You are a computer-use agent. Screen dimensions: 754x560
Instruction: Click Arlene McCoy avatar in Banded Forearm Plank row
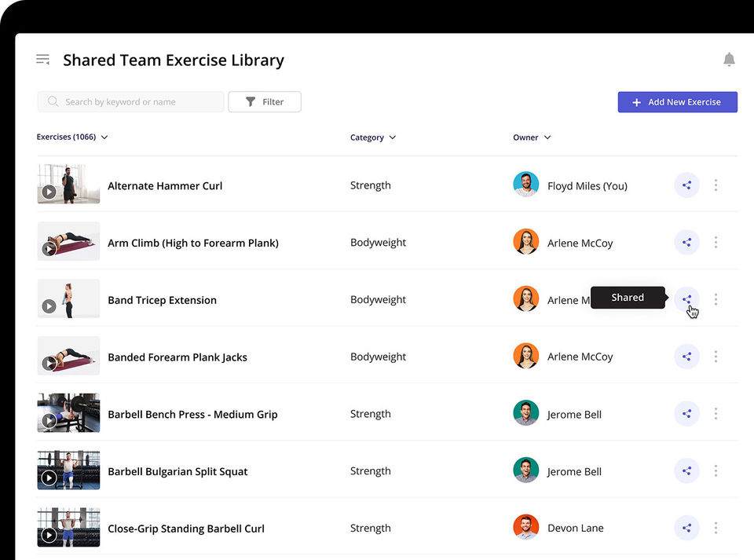point(525,357)
